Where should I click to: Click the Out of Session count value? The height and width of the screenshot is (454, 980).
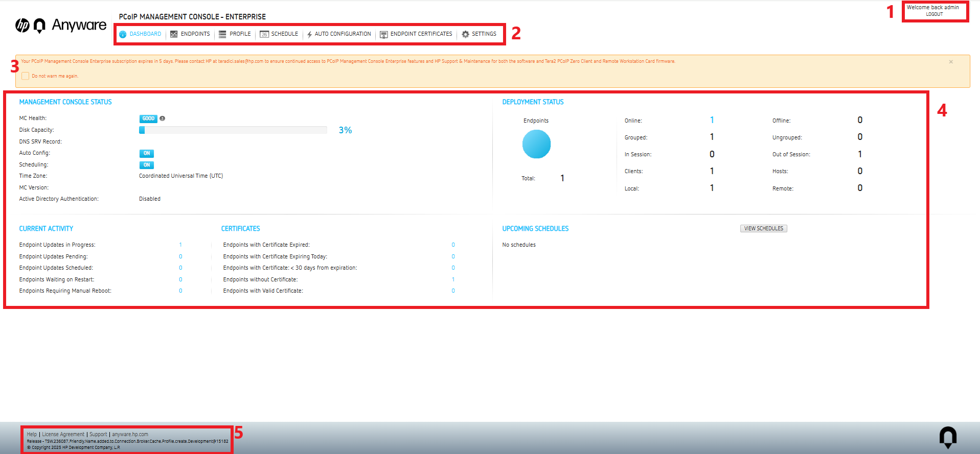(860, 154)
